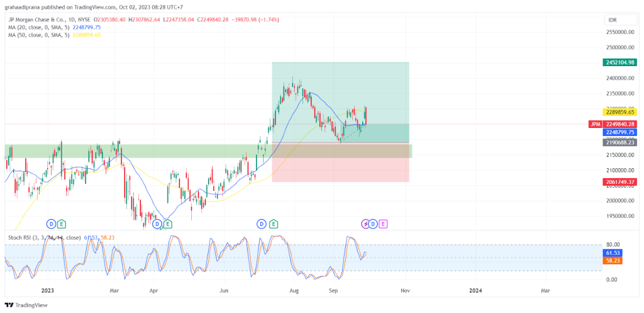
Task: Click the 1950000.00 price axis label
Action: point(619,216)
